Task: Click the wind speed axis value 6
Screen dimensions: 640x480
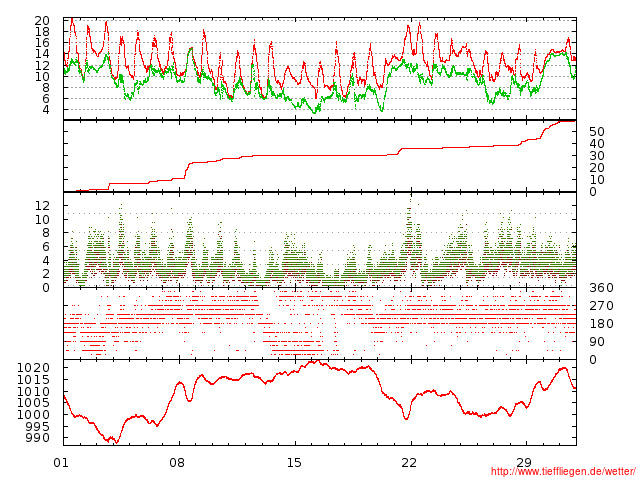Action: click(46, 247)
